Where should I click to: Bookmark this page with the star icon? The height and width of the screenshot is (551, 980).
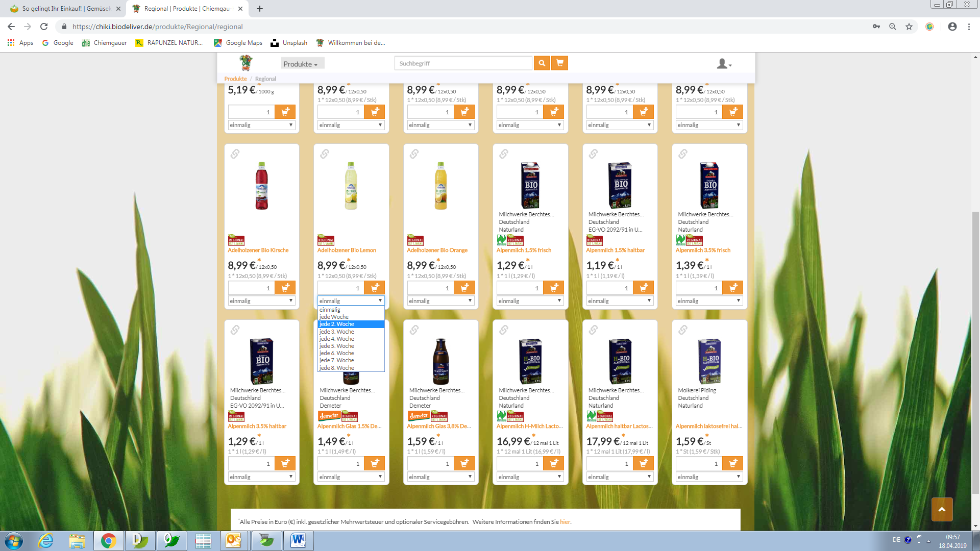(909, 27)
